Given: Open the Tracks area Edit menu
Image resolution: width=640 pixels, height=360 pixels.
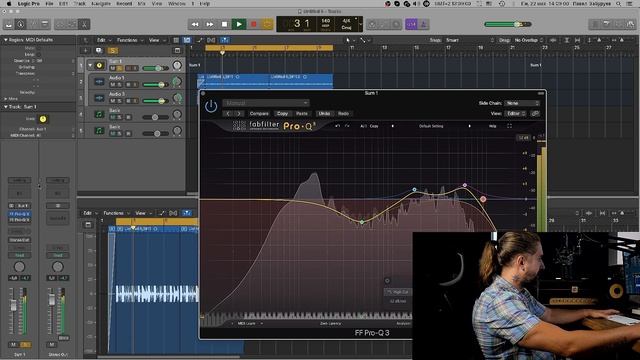Looking at the screenshot, I should click(102, 40).
